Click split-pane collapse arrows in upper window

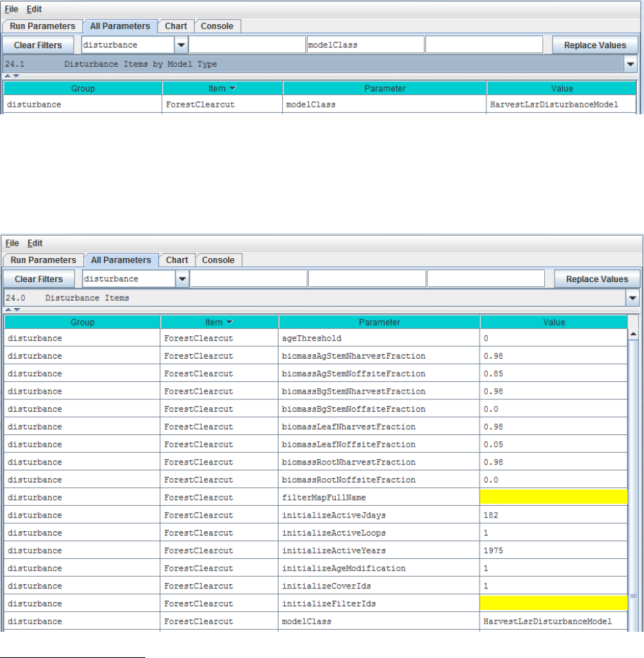point(12,76)
